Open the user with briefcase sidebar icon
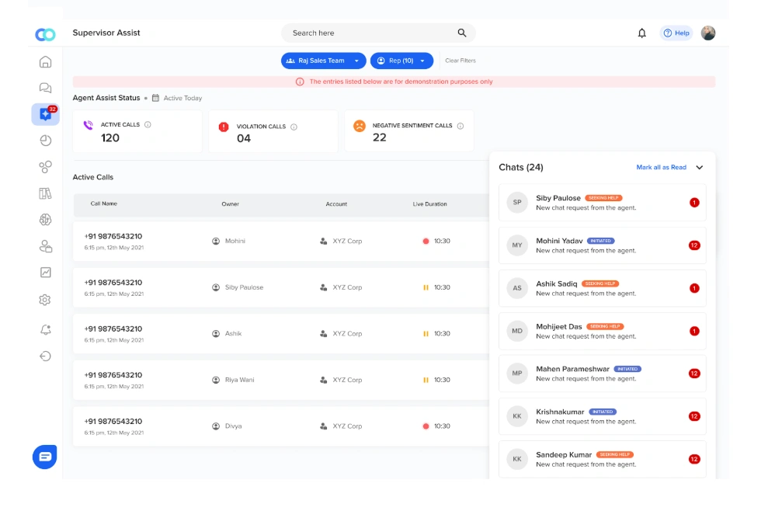Image resolution: width=761 pixels, height=532 pixels. point(45,246)
